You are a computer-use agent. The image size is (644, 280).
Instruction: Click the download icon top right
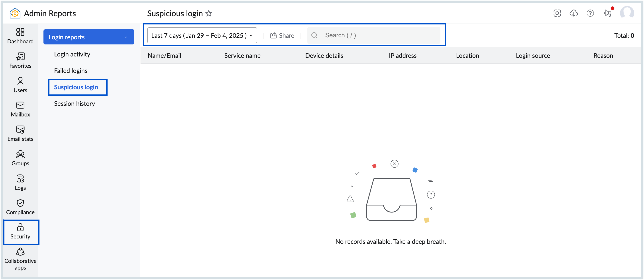574,13
